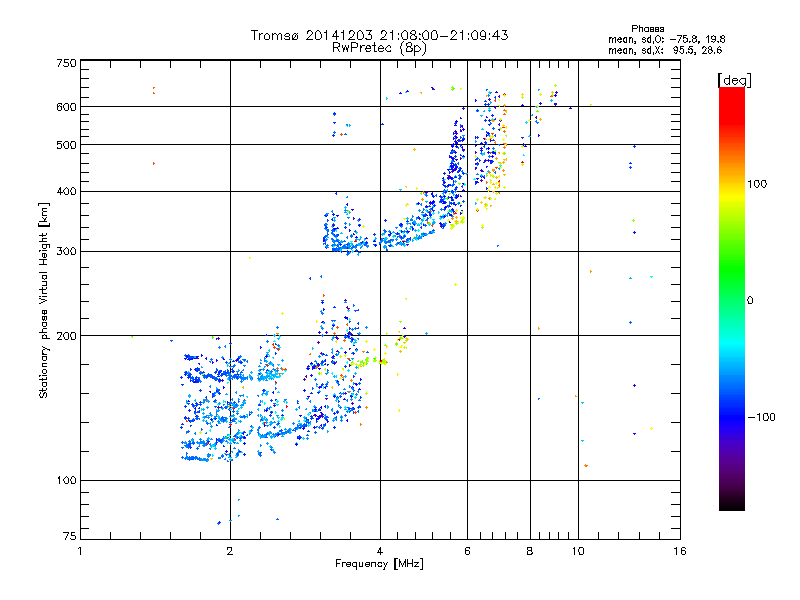
Task: Click the y-axis '100' tick label
Action: pyautogui.click(x=66, y=480)
